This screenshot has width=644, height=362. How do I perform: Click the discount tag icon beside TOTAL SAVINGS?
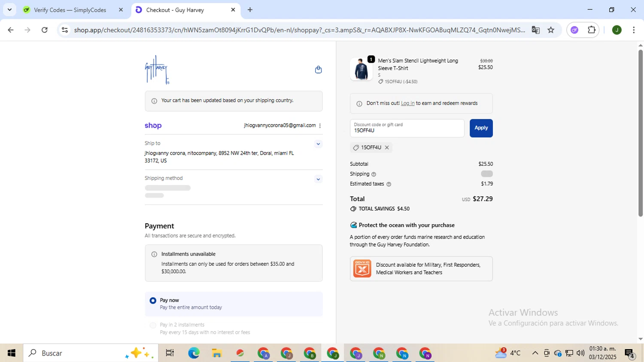(353, 209)
